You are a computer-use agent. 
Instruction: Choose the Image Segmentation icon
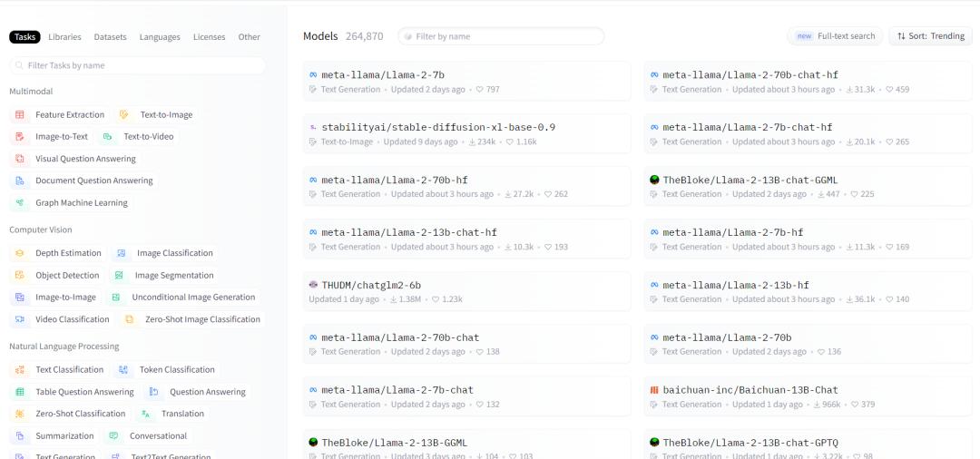tap(119, 276)
